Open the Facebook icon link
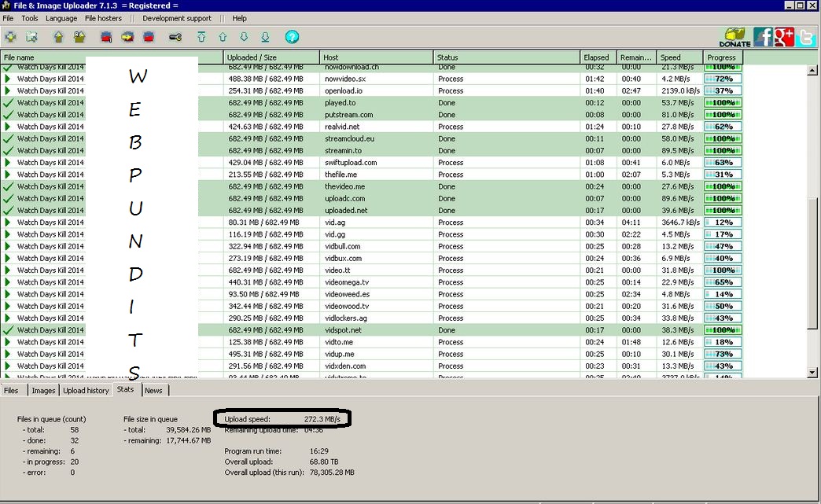This screenshot has width=821, height=504. click(763, 37)
